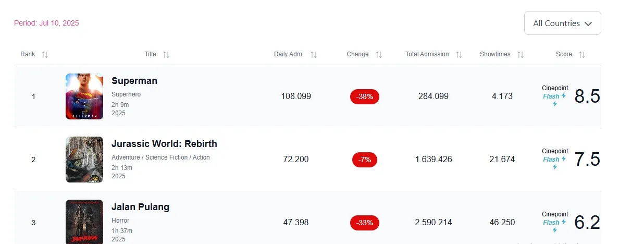The width and height of the screenshot is (644, 244).
Task: Click the Title column sort icon
Action: [166, 55]
